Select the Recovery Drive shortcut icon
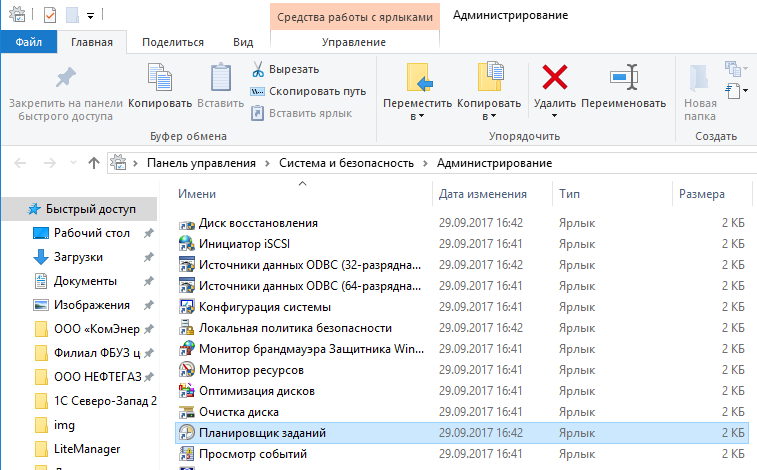The width and height of the screenshot is (757, 470). [186, 223]
